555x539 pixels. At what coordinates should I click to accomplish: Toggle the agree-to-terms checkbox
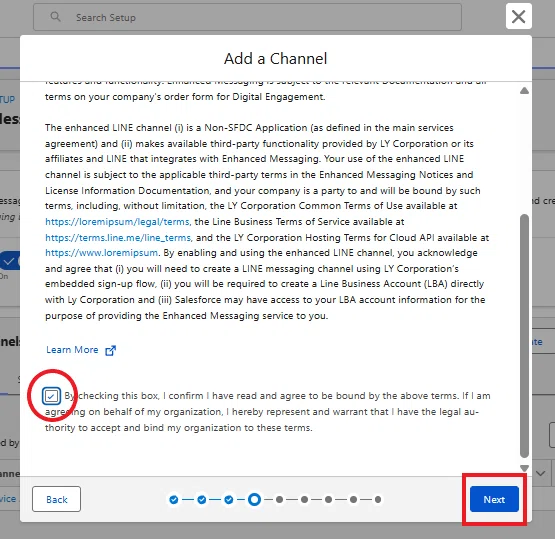coord(51,396)
